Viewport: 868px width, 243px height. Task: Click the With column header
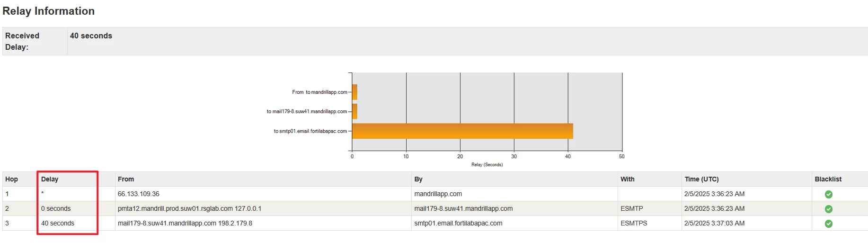(628, 179)
